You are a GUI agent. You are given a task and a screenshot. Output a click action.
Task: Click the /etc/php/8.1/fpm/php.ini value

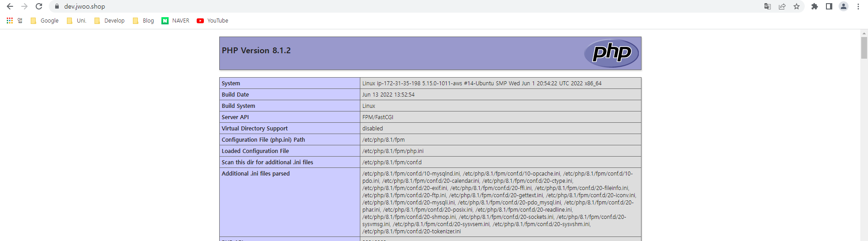(393, 151)
